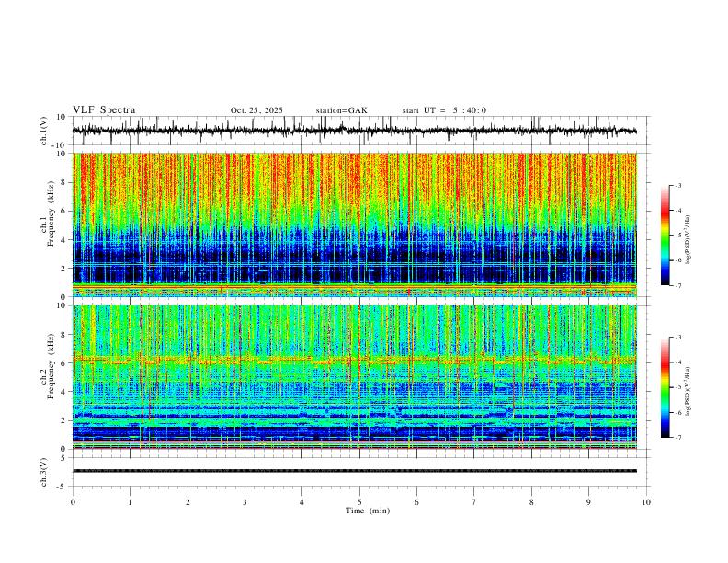The image size is (728, 563).
Task: Click the ch.1 spectrogram panel
Action: tap(354, 224)
